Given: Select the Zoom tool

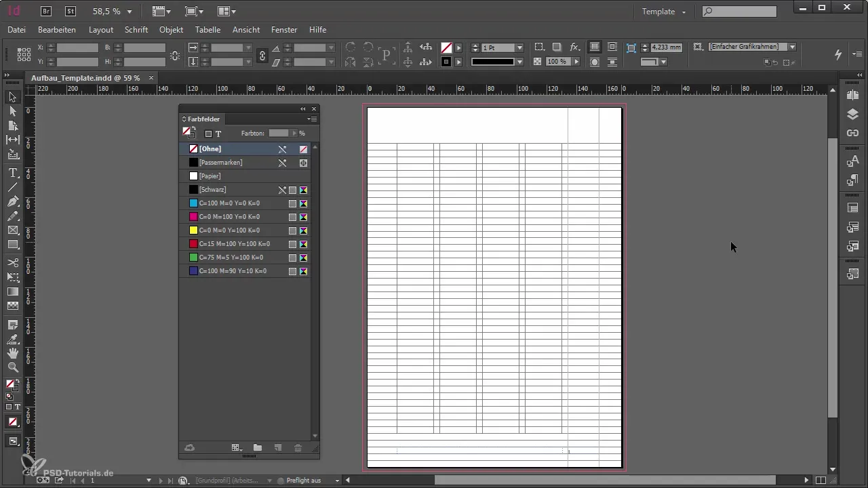Looking at the screenshot, I should coord(13,367).
